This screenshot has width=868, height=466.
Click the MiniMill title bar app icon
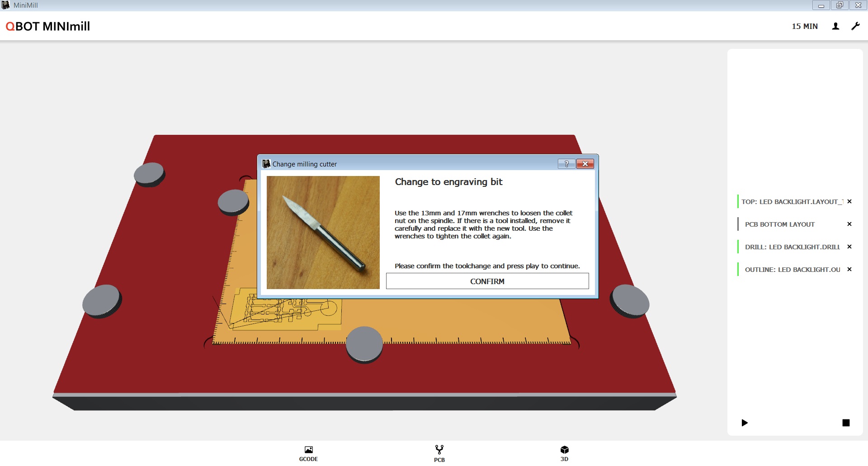point(6,5)
